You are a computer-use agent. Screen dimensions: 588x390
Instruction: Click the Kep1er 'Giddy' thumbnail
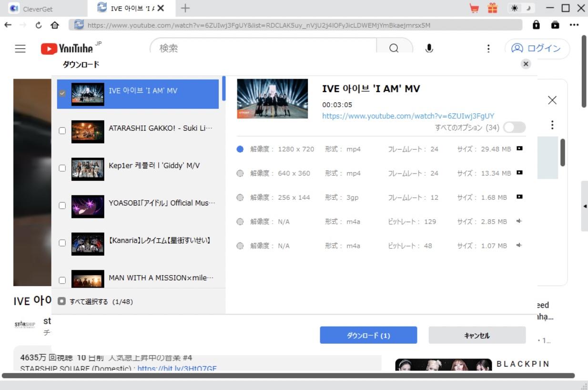click(x=88, y=169)
